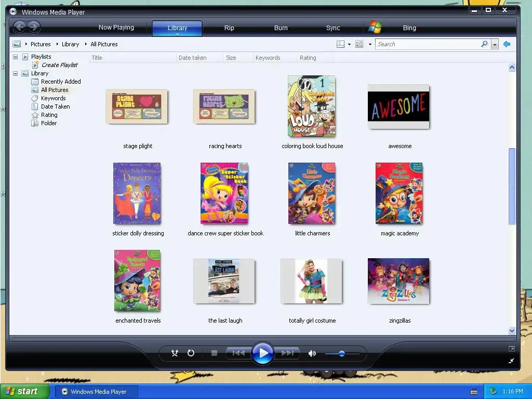Screen dimensions: 532x399
Task: Select the Date Taken icon in tree
Action: point(35,107)
